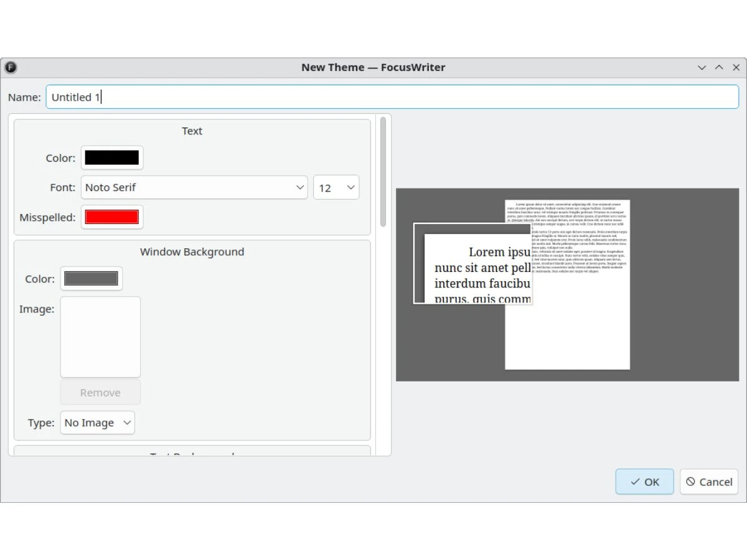This screenshot has height=560, width=747.
Task: Open the No Image type dropdown
Action: pyautogui.click(x=98, y=422)
